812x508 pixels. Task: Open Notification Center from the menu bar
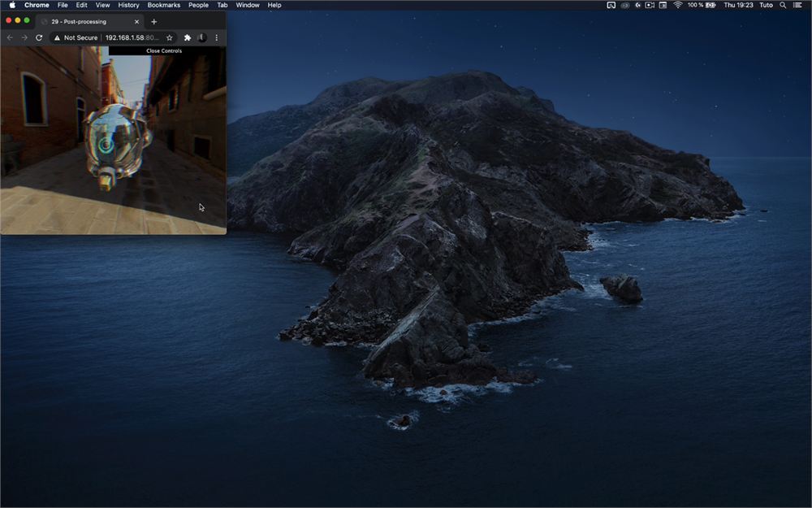[x=797, y=5]
